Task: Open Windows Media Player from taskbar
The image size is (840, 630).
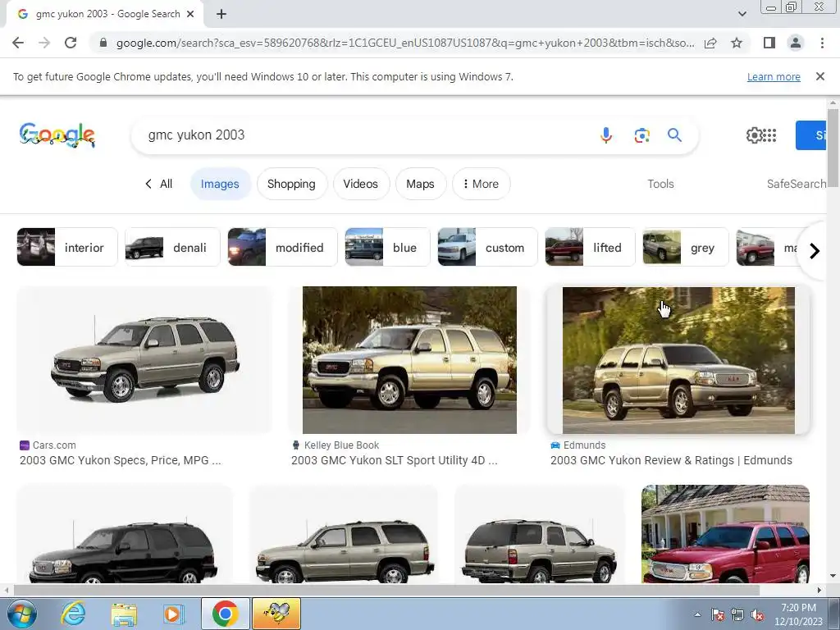Action: [x=174, y=614]
